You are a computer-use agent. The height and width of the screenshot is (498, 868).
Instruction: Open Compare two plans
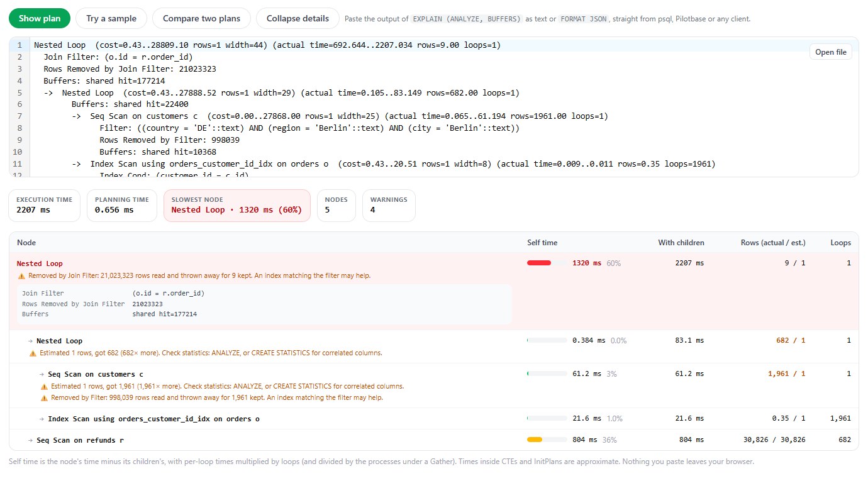pyautogui.click(x=201, y=18)
